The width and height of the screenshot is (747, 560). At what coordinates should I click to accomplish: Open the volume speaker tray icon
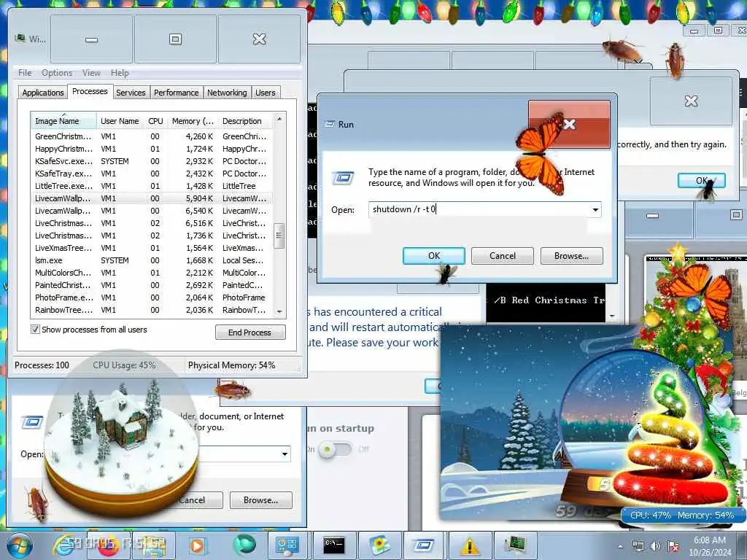tap(656, 546)
